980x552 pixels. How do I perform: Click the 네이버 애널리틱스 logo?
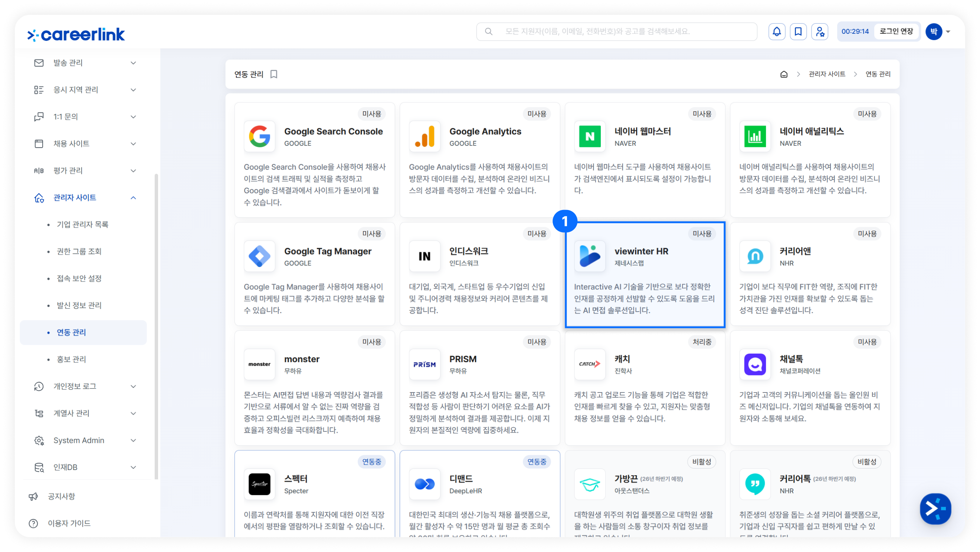755,136
